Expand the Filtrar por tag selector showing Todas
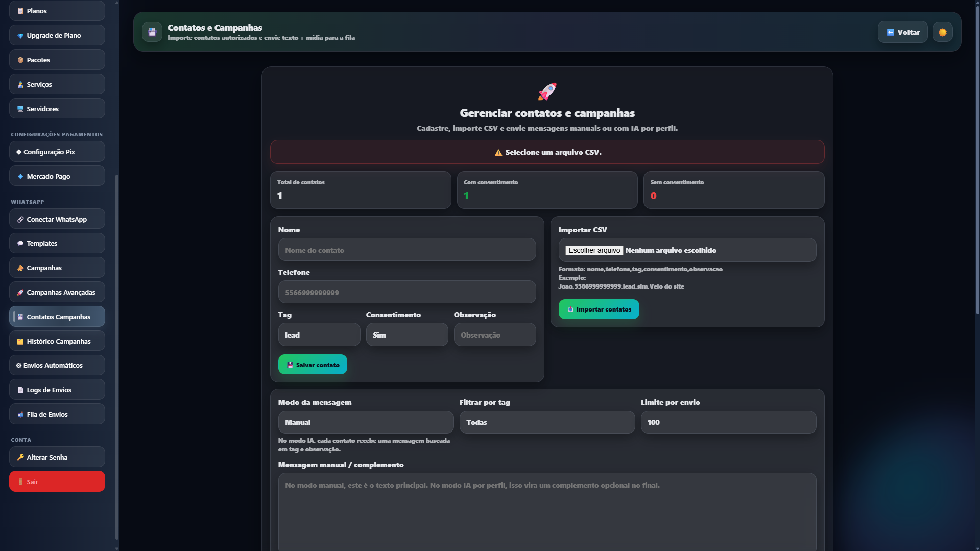This screenshot has width=980, height=551. 546,422
